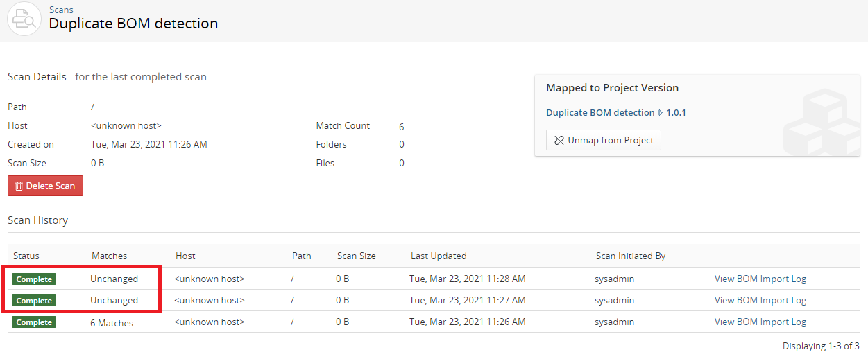Open the Scans breadcrumb link
868x361 pixels.
pyautogui.click(x=61, y=10)
